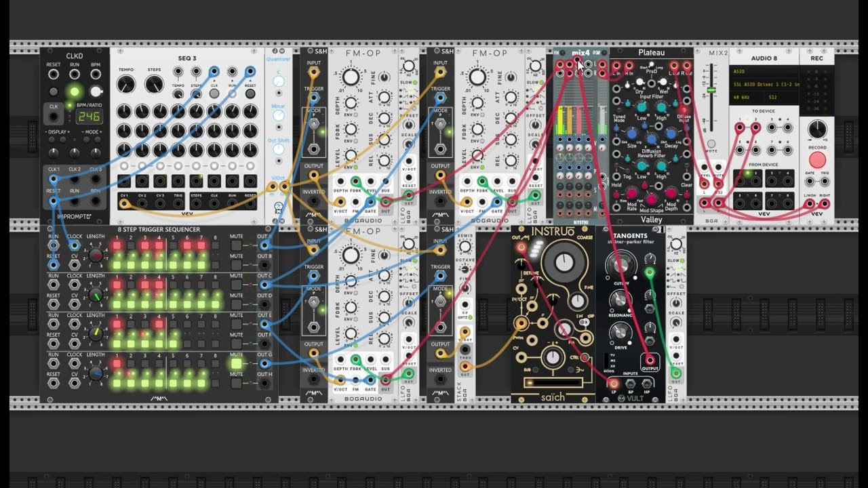Screen dimensions: 868x488
Task: Click the SEQ 3 RUN button
Action: 233,94
